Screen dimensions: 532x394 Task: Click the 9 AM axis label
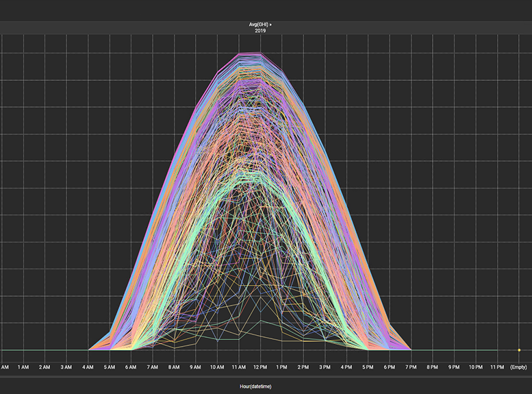click(195, 367)
